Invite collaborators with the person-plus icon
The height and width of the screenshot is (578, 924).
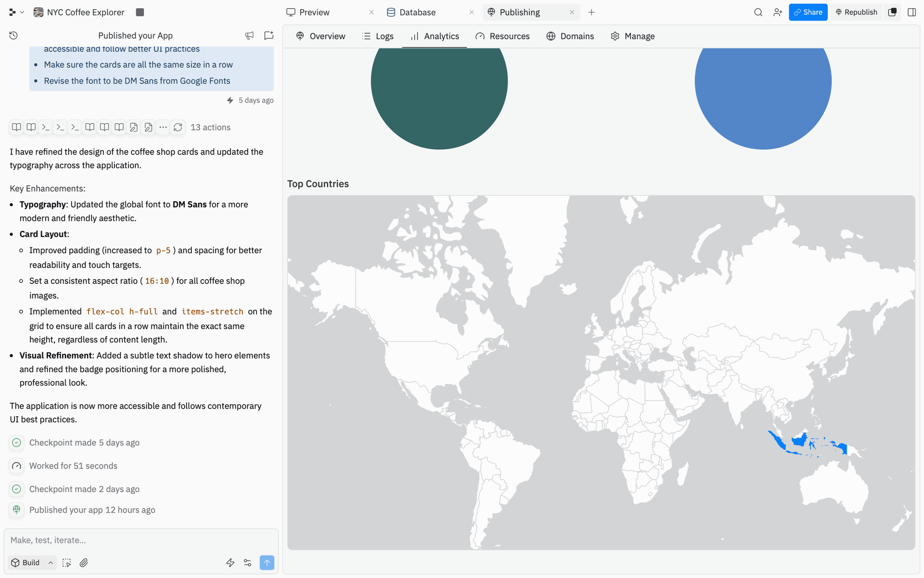click(x=778, y=13)
